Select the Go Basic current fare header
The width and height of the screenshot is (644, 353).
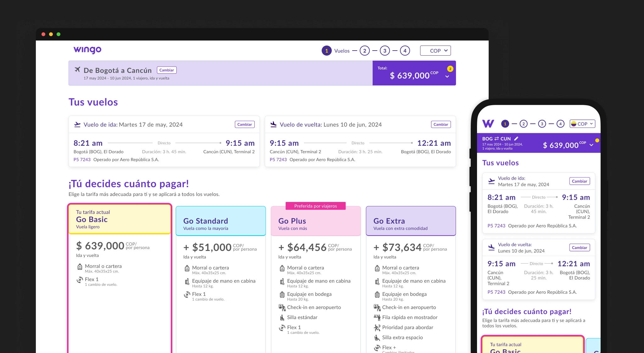click(119, 219)
